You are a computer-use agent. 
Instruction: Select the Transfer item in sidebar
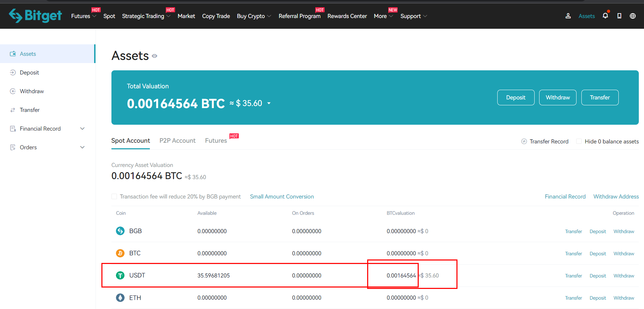coord(47,110)
